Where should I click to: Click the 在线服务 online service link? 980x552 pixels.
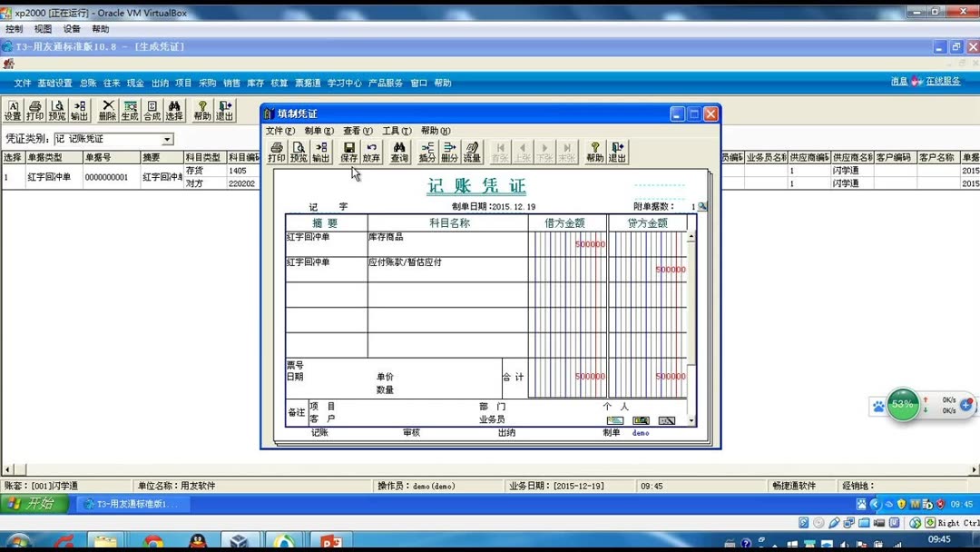tap(945, 81)
